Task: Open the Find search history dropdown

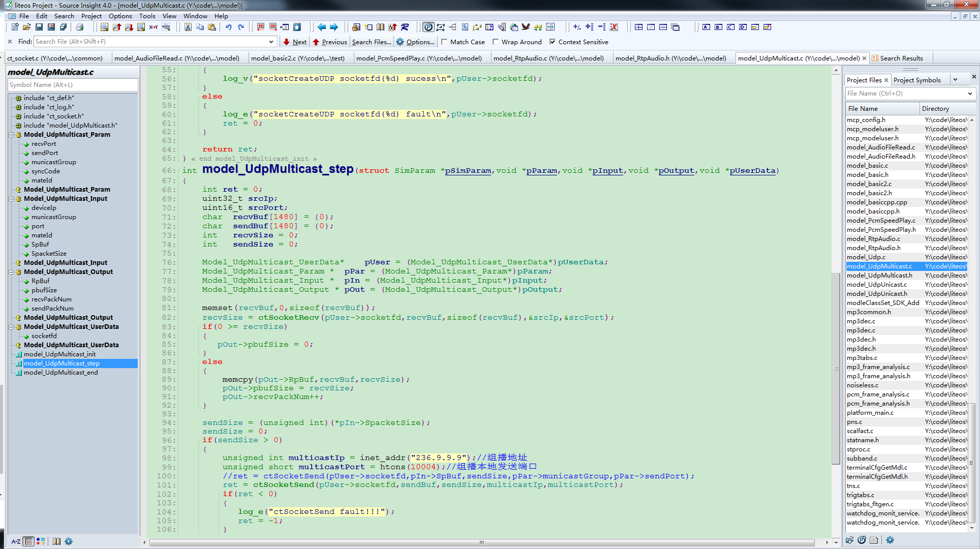Action: (x=271, y=42)
